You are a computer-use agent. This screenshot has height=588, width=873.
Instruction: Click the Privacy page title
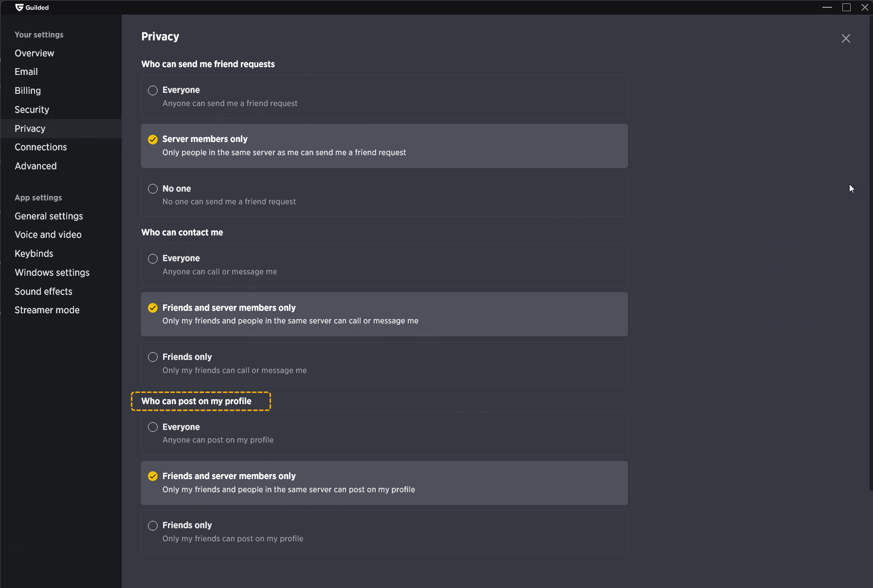[160, 36]
